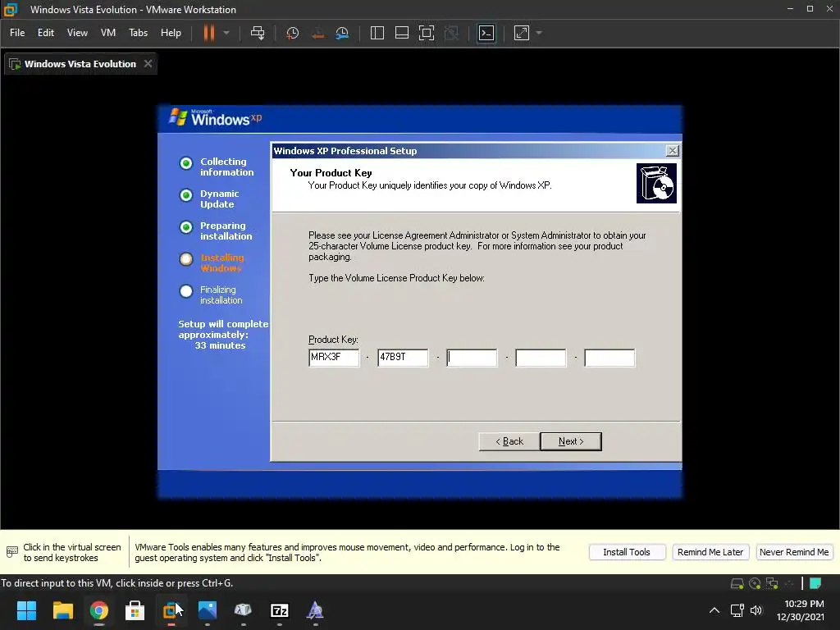Expand the stretch display dropdown arrow
This screenshot has height=630, width=840.
[x=539, y=33]
